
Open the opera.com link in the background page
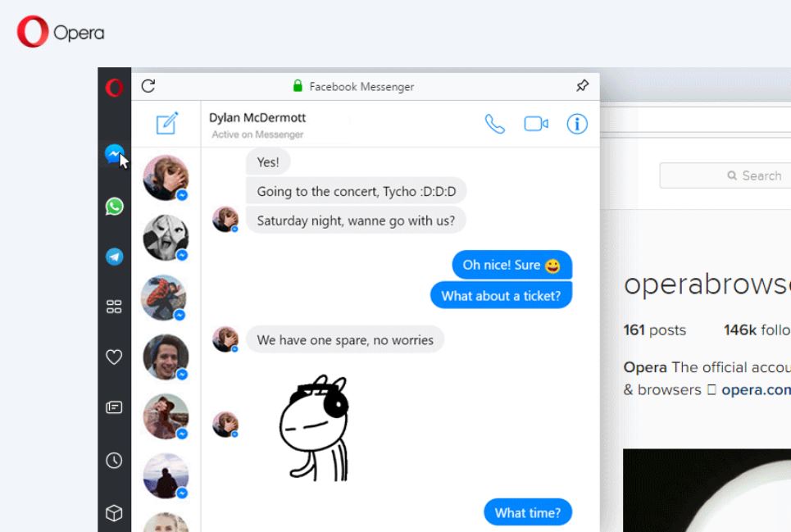click(x=756, y=390)
